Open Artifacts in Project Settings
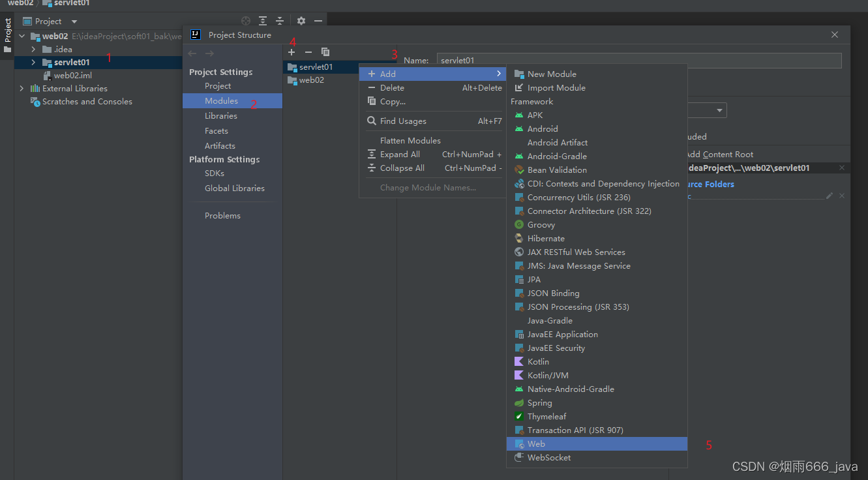Viewport: 868px width, 480px height. [x=220, y=145]
